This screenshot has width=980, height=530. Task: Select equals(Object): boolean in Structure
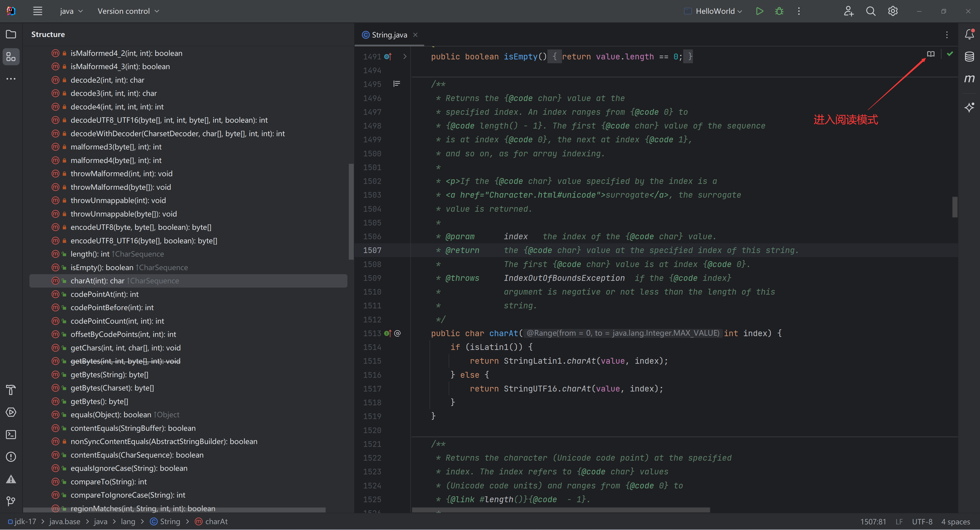188,415
